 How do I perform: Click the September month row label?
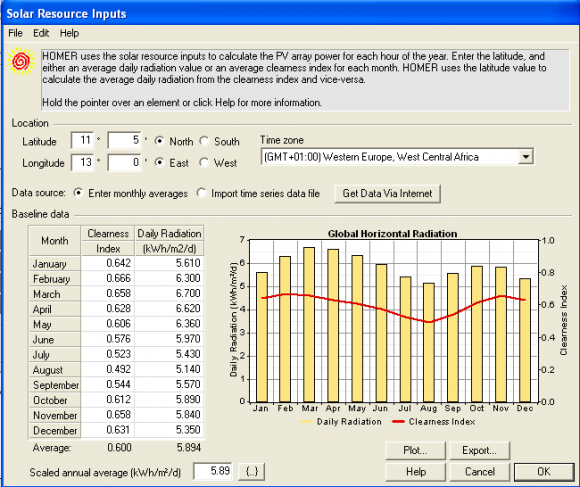pyautogui.click(x=55, y=385)
